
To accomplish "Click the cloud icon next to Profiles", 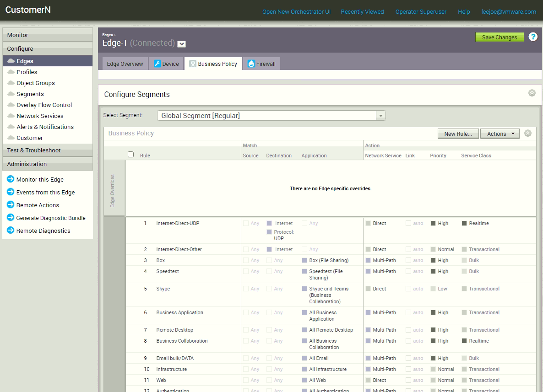I will pos(11,72).
